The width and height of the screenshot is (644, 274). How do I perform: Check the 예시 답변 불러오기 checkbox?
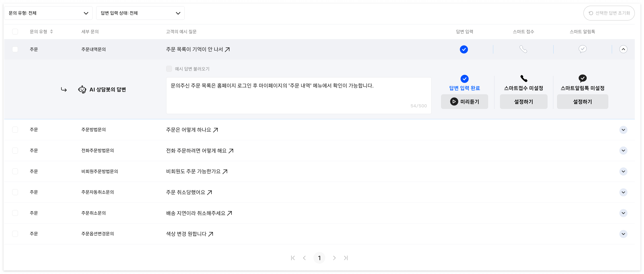click(x=169, y=69)
